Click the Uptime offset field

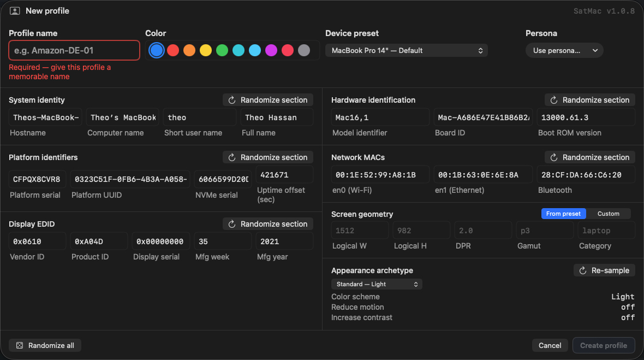click(x=285, y=175)
